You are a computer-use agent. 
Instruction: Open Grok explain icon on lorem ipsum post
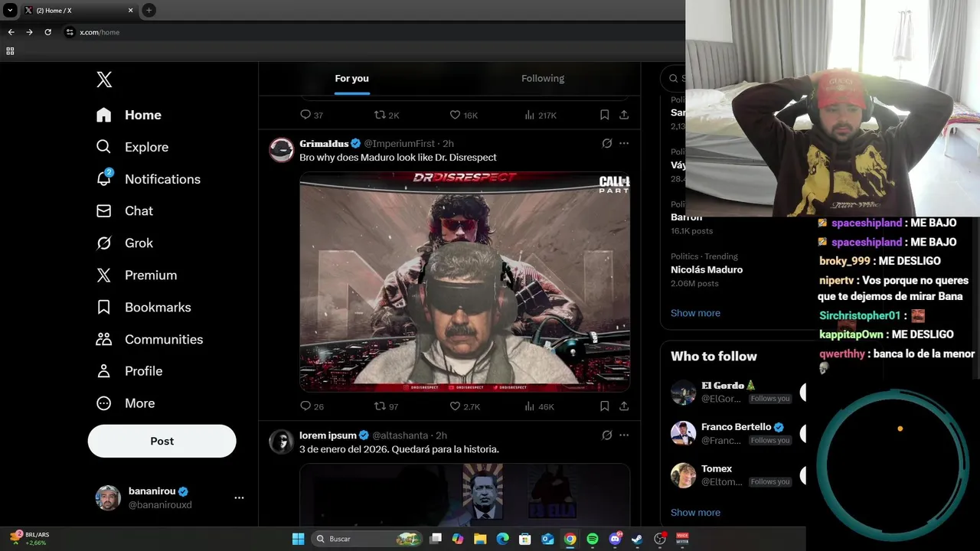coord(607,435)
